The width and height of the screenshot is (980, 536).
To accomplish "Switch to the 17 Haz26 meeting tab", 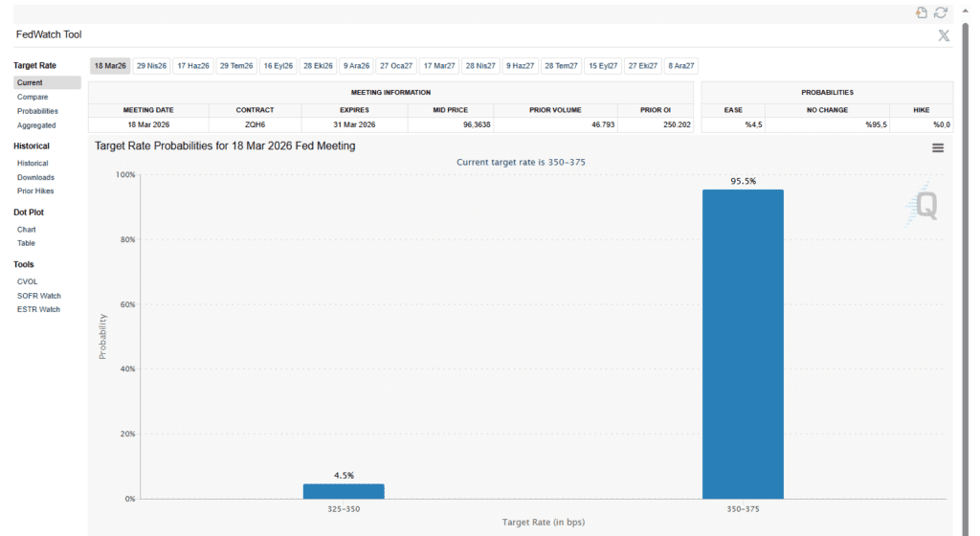I will (192, 66).
